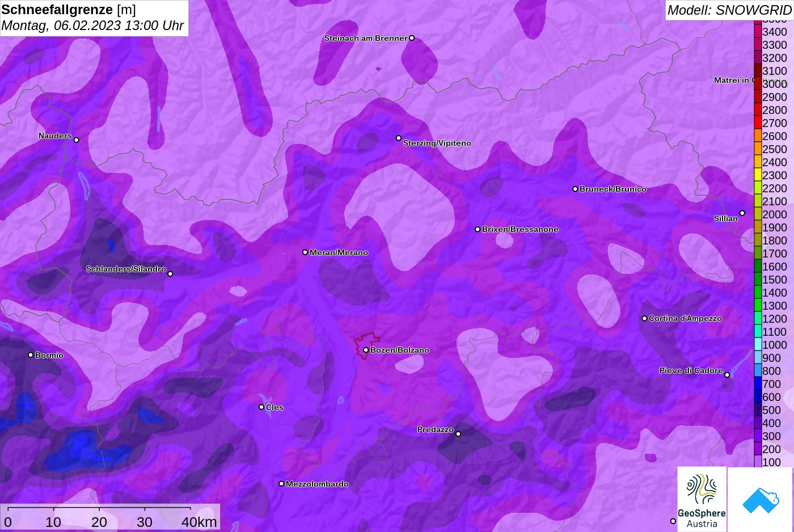
Task: Click the 2500 m orange legend swatch
Action: click(758, 149)
